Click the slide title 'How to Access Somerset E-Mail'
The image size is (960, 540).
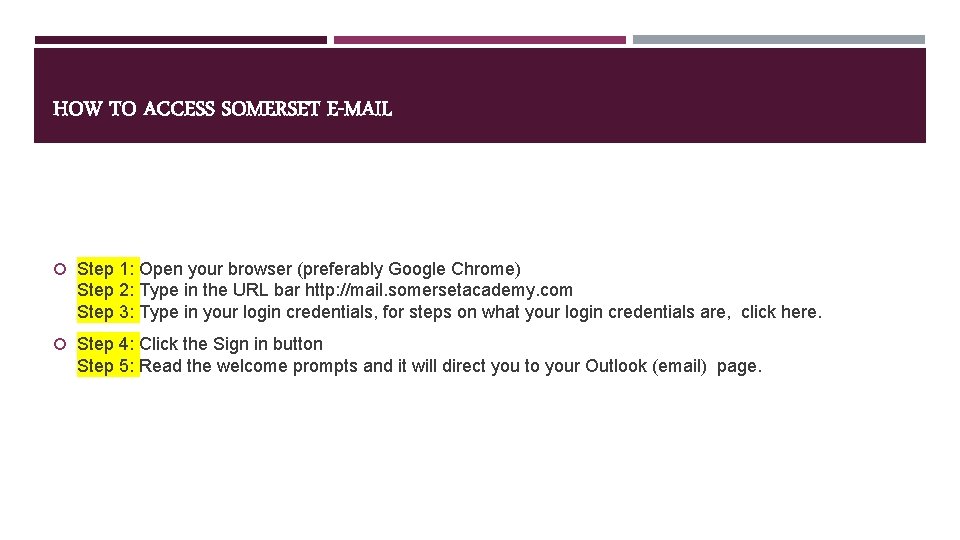tap(222, 109)
